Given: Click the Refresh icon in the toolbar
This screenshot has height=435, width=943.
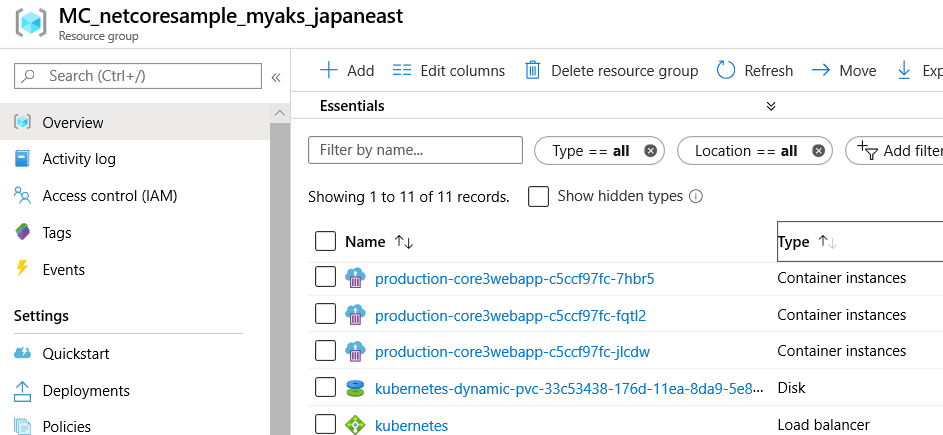Looking at the screenshot, I should click(726, 70).
